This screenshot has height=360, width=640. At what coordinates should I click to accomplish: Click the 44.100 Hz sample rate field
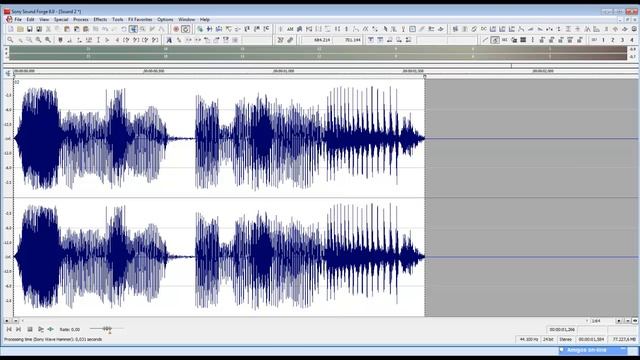(529, 339)
